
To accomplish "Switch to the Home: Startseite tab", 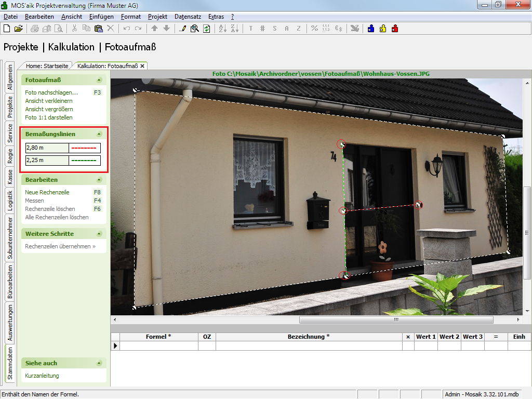I will 47,66.
